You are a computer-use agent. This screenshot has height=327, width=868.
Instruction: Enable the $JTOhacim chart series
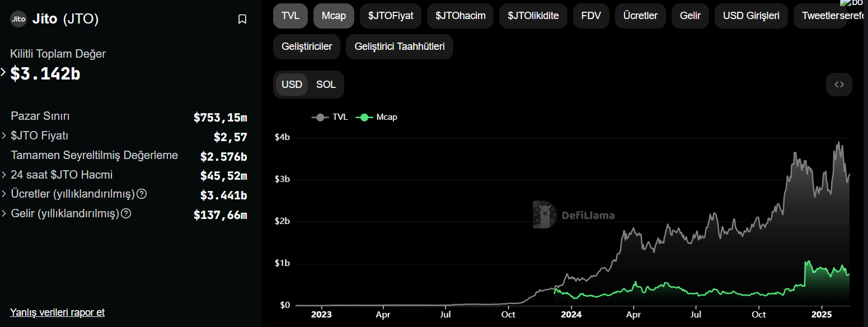[460, 16]
